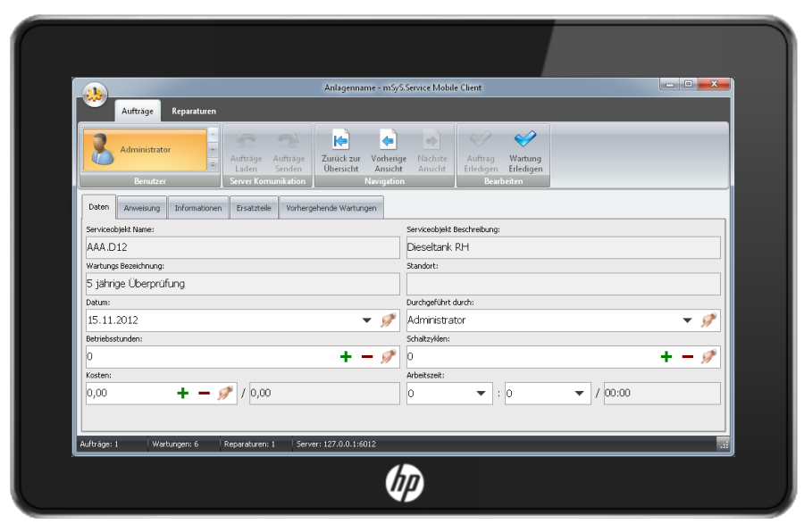This screenshot has height=532, width=804.
Task: Clear the Durchgeführt durch field with eraser
Action: (x=708, y=320)
